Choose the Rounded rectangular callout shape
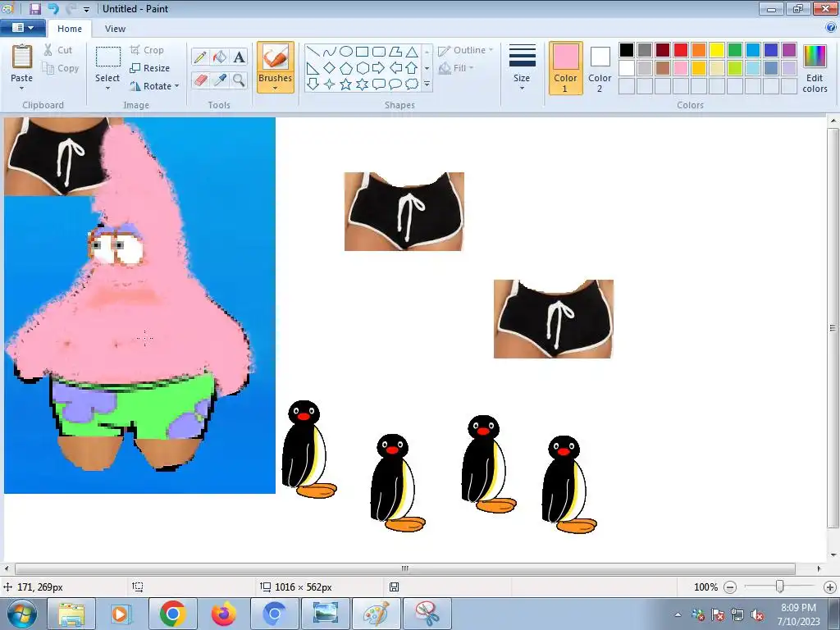 pos(379,84)
